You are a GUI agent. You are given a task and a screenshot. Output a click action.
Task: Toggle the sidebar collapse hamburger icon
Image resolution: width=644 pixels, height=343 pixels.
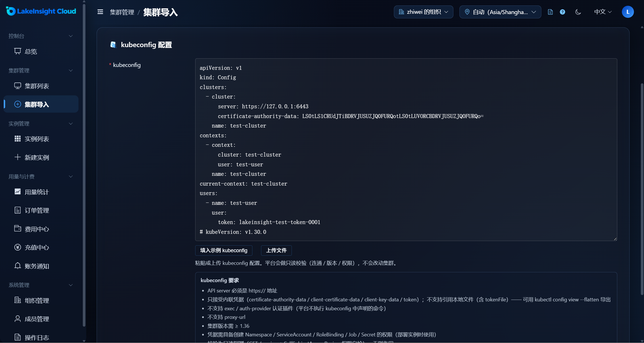tap(100, 12)
